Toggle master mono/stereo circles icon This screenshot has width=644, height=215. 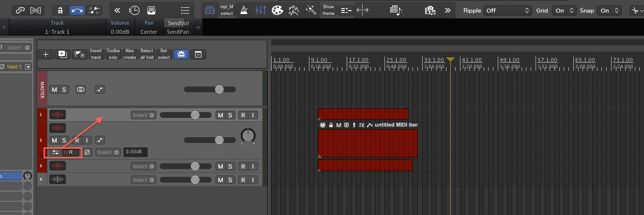tap(81, 89)
